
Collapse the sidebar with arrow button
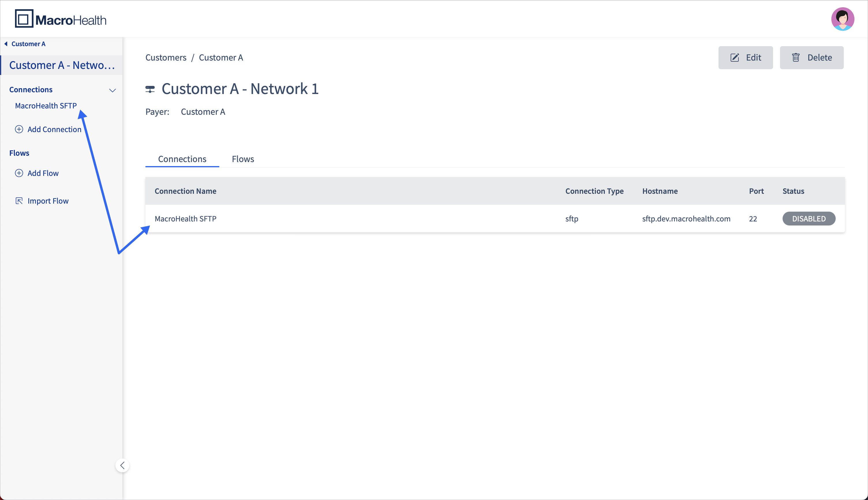[122, 465]
